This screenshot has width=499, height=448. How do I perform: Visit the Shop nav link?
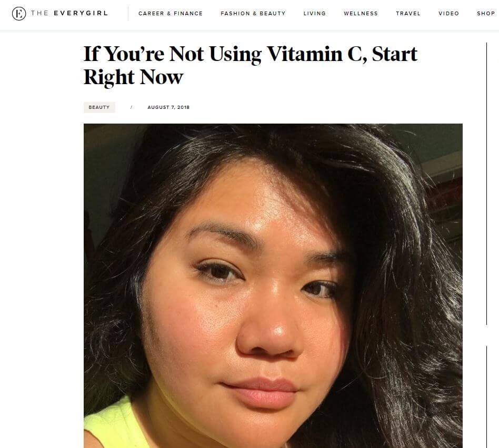click(486, 14)
